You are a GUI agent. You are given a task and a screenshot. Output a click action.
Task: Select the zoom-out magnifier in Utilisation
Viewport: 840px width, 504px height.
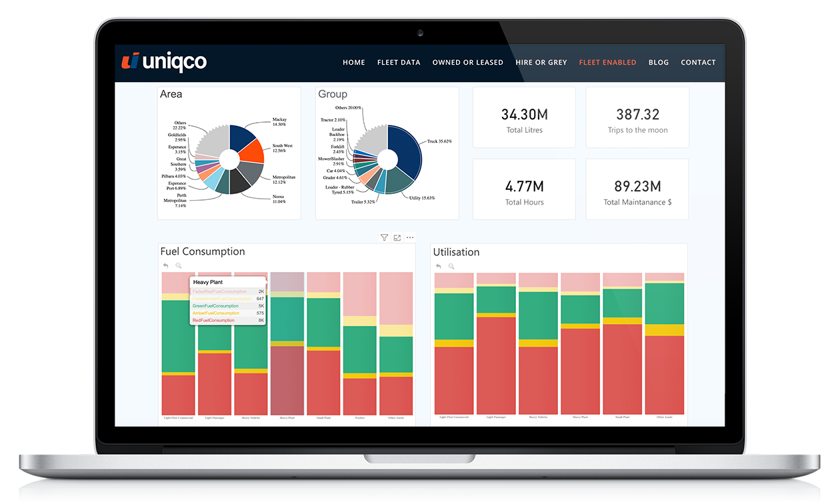451,265
